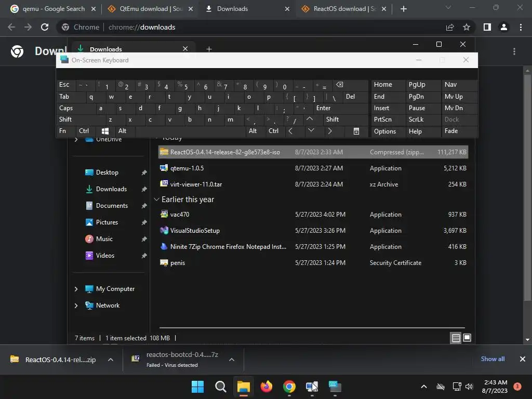Click context menu key on On-Screen Keyboard
This screenshot has width=532, height=399.
(356, 131)
